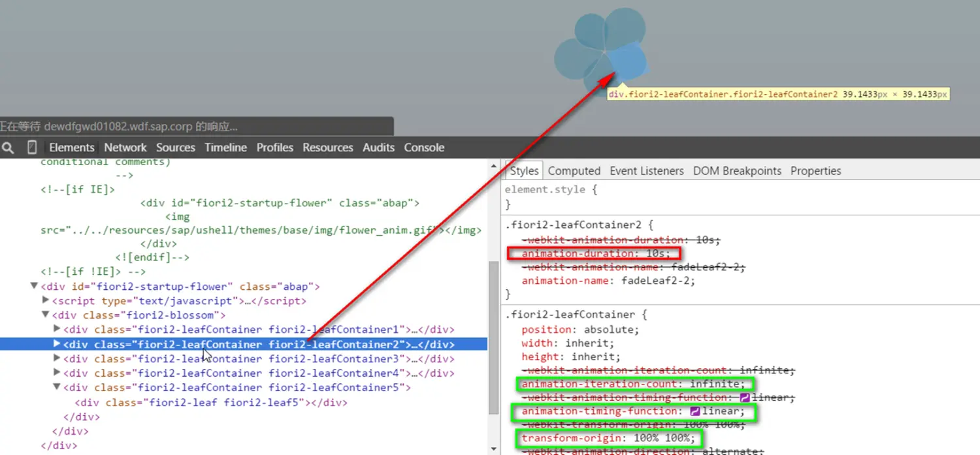This screenshot has height=455, width=980.
Task: Click the flower_anim.gif img src line
Action: point(261,230)
